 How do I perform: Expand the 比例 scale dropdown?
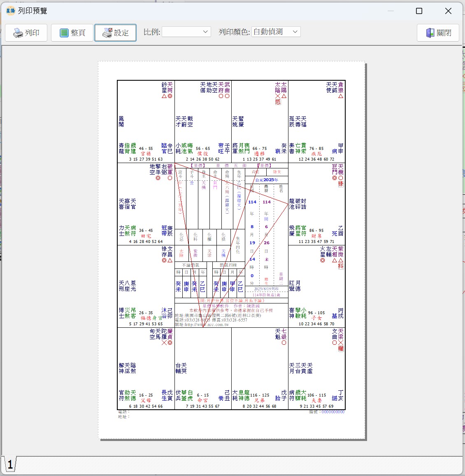point(186,32)
